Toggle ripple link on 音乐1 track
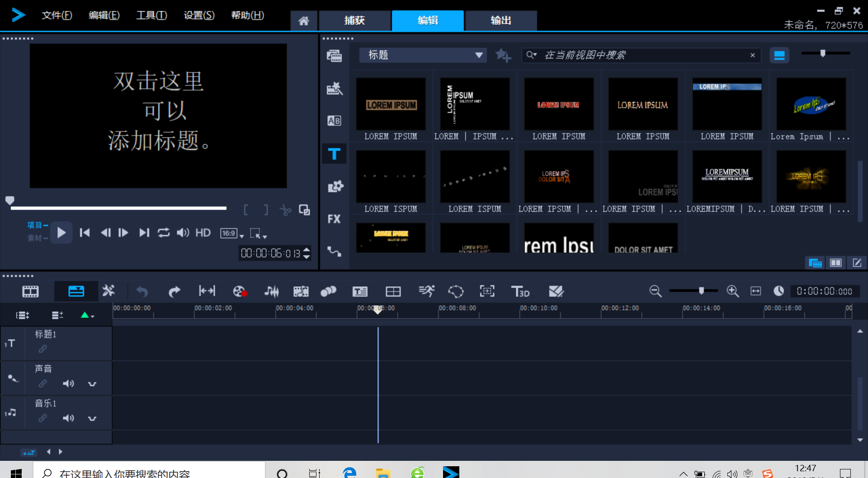 tap(42, 418)
